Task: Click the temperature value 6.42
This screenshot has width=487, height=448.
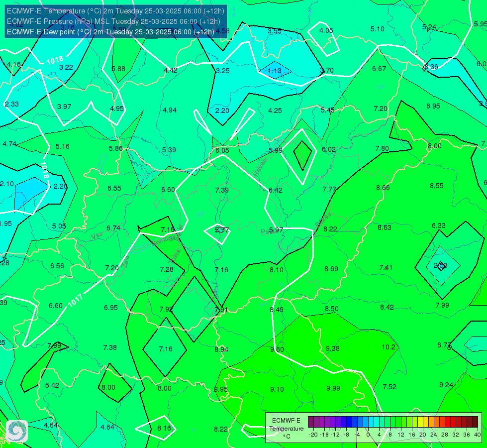Action: [x=276, y=190]
